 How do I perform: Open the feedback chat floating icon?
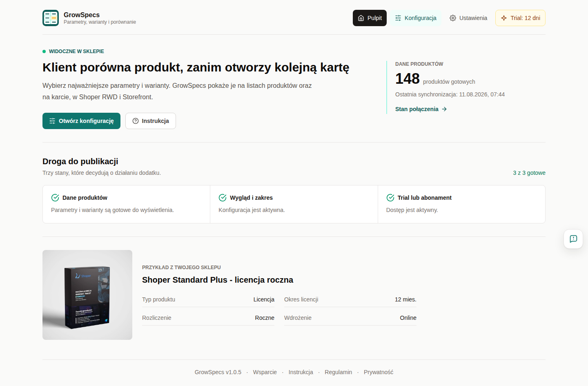point(573,239)
